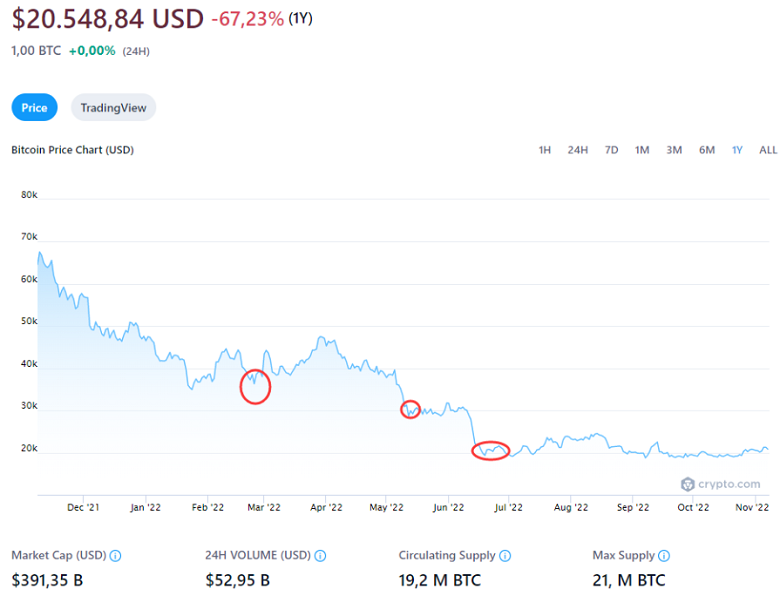Click the $391,35 B market cap value

pos(47,580)
